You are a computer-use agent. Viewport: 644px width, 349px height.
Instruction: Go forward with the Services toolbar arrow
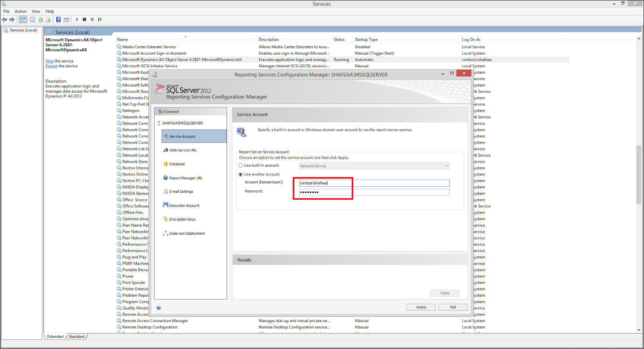point(12,20)
